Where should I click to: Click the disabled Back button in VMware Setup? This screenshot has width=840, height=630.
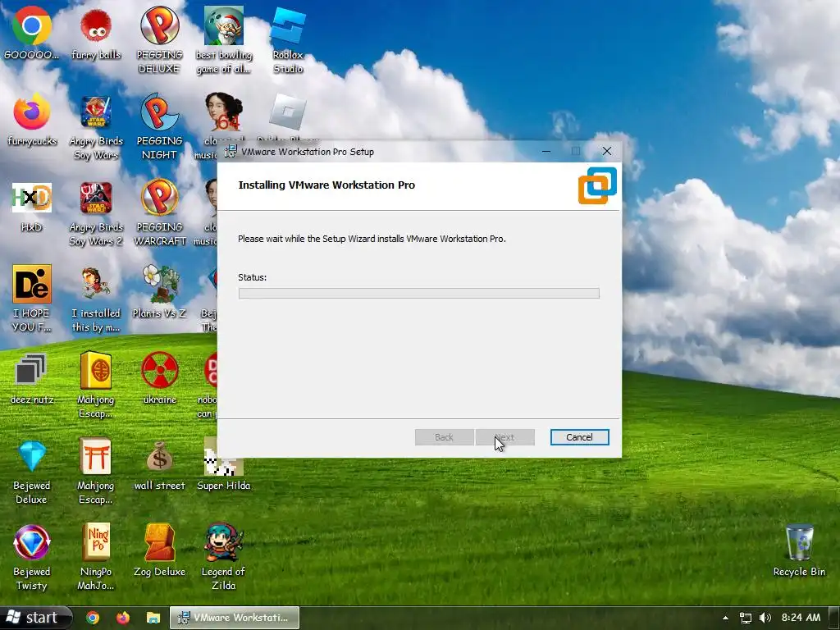pyautogui.click(x=444, y=437)
